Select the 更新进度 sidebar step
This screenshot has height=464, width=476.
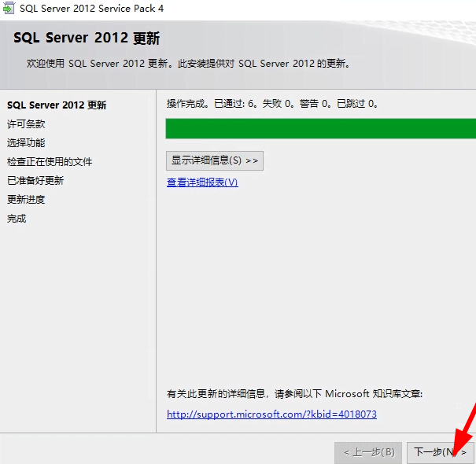point(26,200)
